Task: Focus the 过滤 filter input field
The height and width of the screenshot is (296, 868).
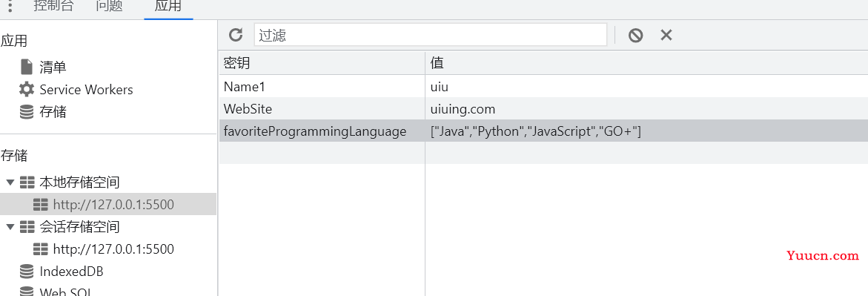Action: [x=431, y=35]
